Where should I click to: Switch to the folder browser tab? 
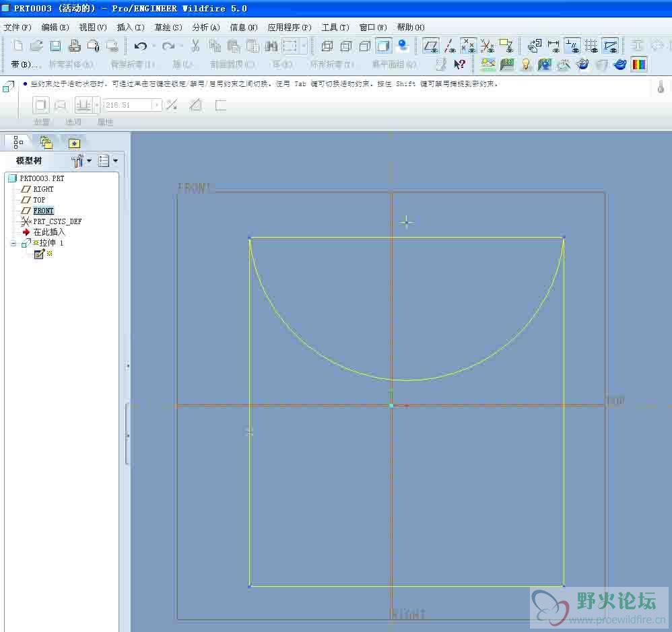(x=46, y=142)
